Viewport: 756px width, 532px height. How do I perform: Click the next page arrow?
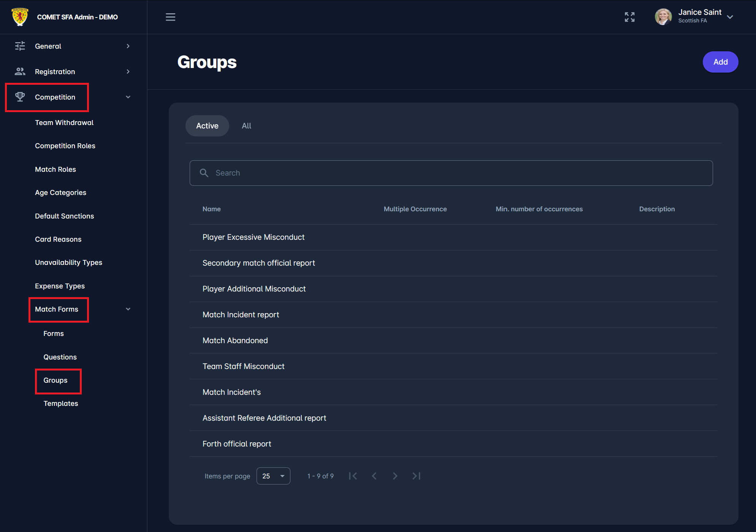click(395, 476)
